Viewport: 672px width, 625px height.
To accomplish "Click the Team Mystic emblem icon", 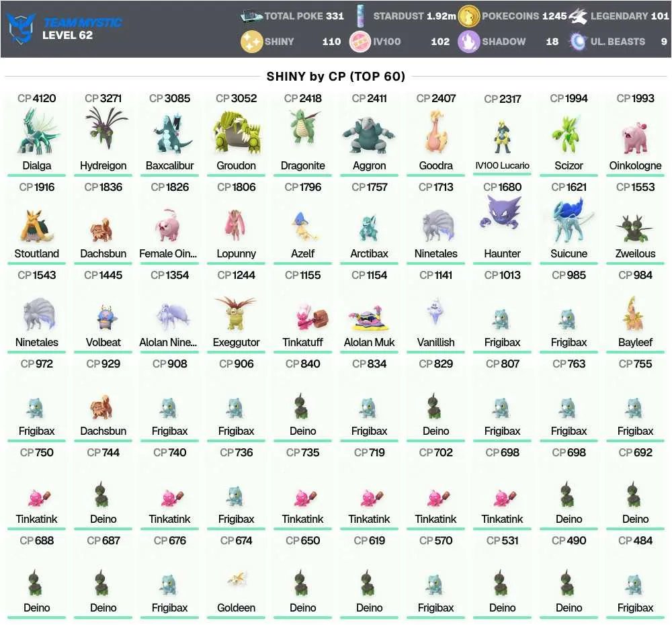I will (20, 28).
